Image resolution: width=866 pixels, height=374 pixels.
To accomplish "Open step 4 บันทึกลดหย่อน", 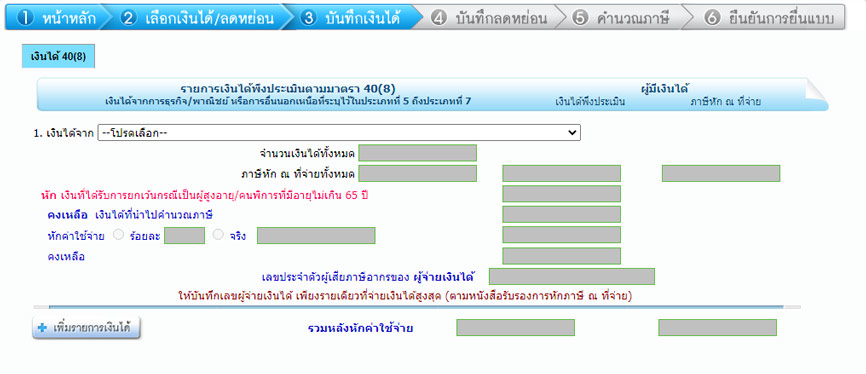I will 489,18.
